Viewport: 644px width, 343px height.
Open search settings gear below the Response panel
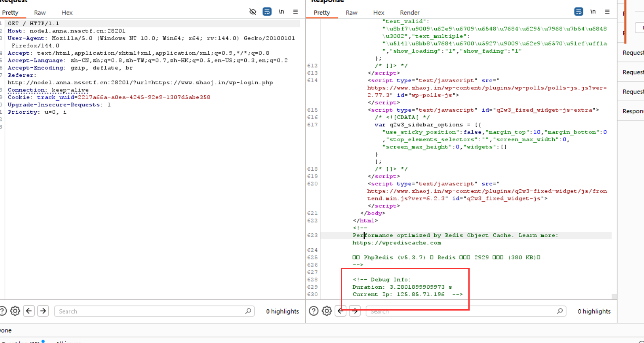click(327, 311)
